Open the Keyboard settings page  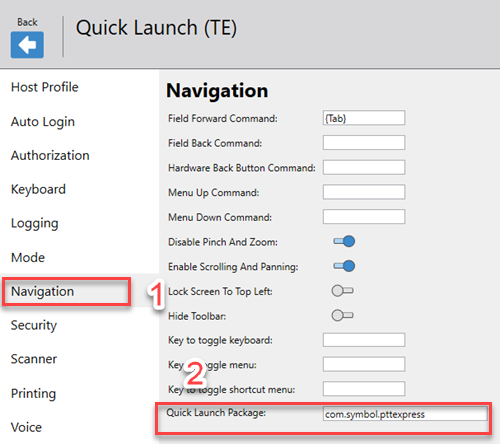point(38,189)
